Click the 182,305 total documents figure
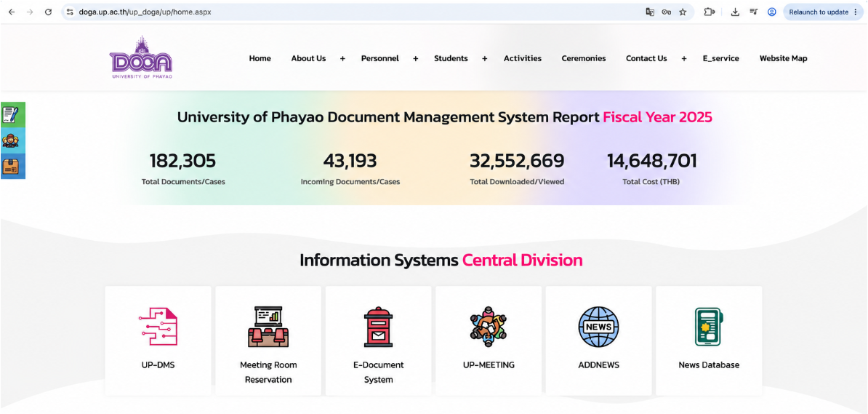 (x=182, y=161)
